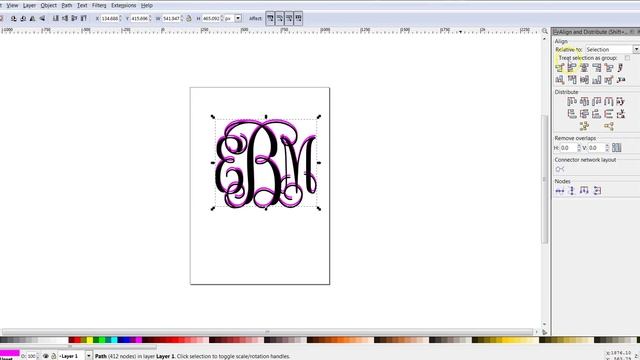Viewport: 640px width, 360px height.
Task: Randomize centers in both dimensions
Action: coord(584,126)
